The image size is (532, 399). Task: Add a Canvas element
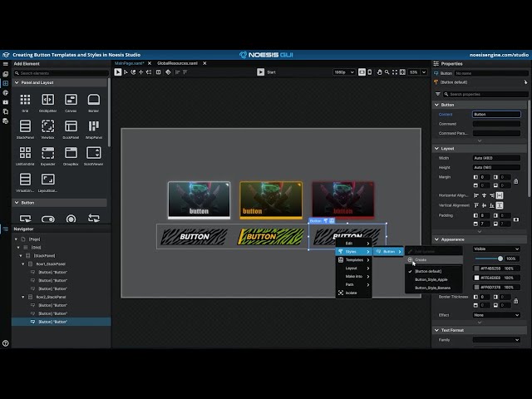click(71, 102)
